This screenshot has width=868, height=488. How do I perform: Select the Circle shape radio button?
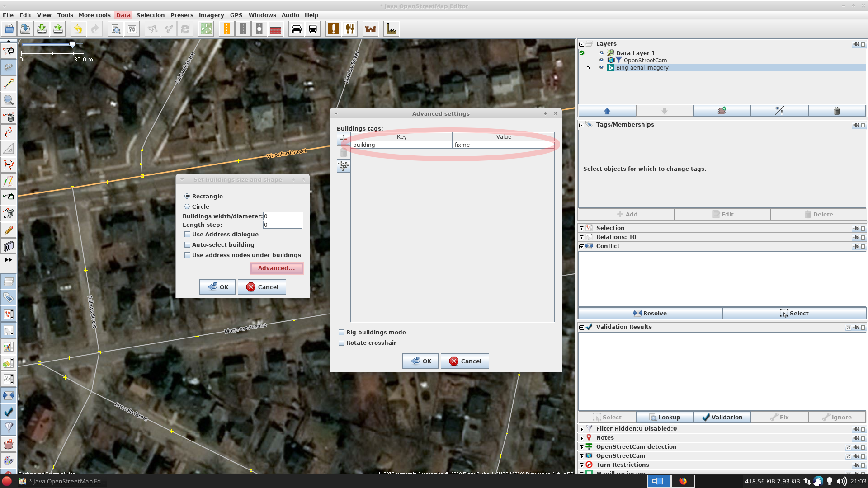click(187, 206)
